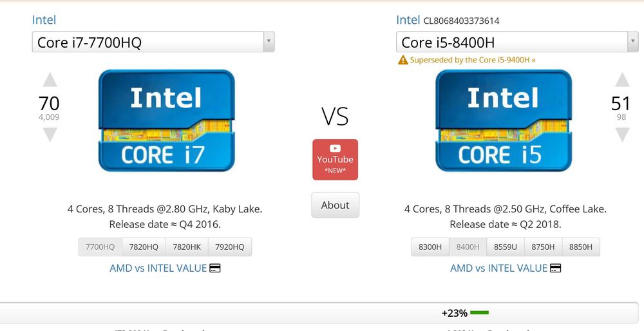Select the 7820HQ processor variant
The height and width of the screenshot is (331, 644).
coord(144,247)
